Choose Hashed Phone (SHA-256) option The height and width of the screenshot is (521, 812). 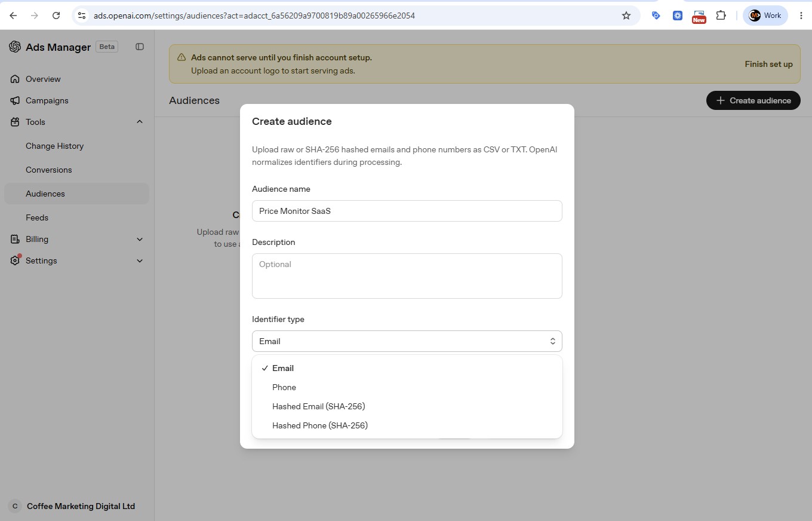tap(407, 425)
